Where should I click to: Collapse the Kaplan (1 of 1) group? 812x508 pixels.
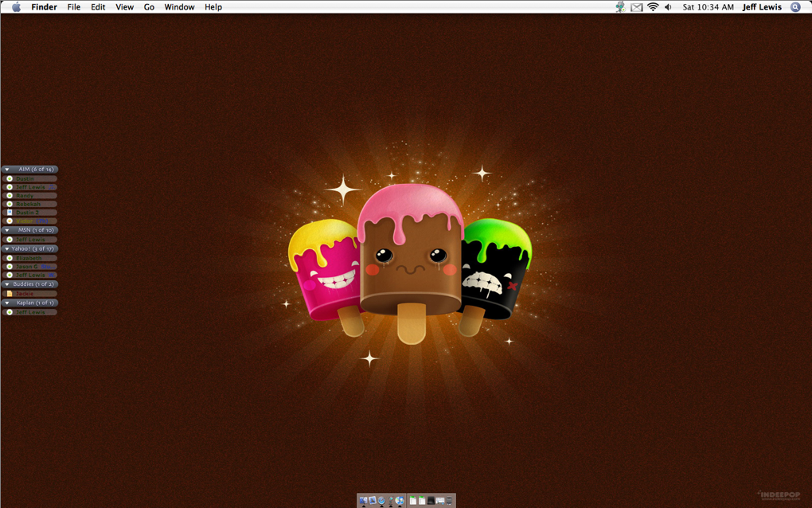[x=6, y=303]
